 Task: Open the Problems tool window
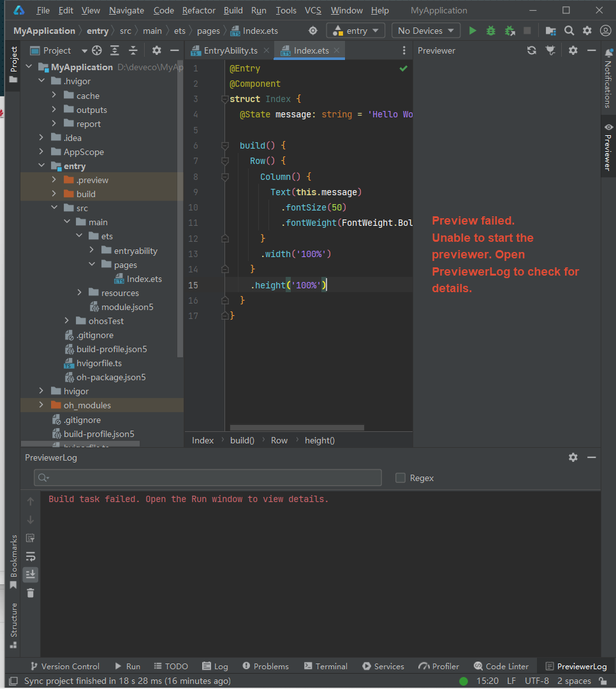pyautogui.click(x=265, y=666)
